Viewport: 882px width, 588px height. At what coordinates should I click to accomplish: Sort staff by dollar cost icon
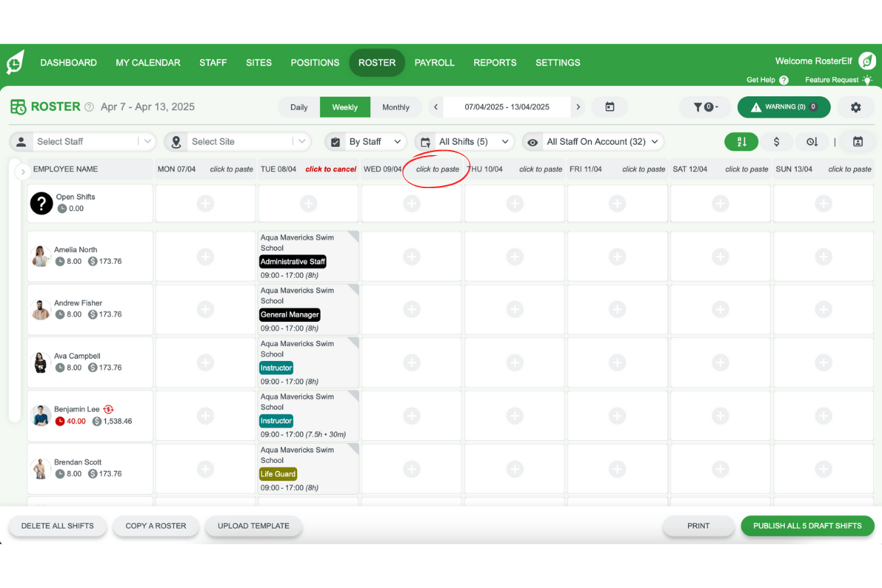[x=777, y=141]
